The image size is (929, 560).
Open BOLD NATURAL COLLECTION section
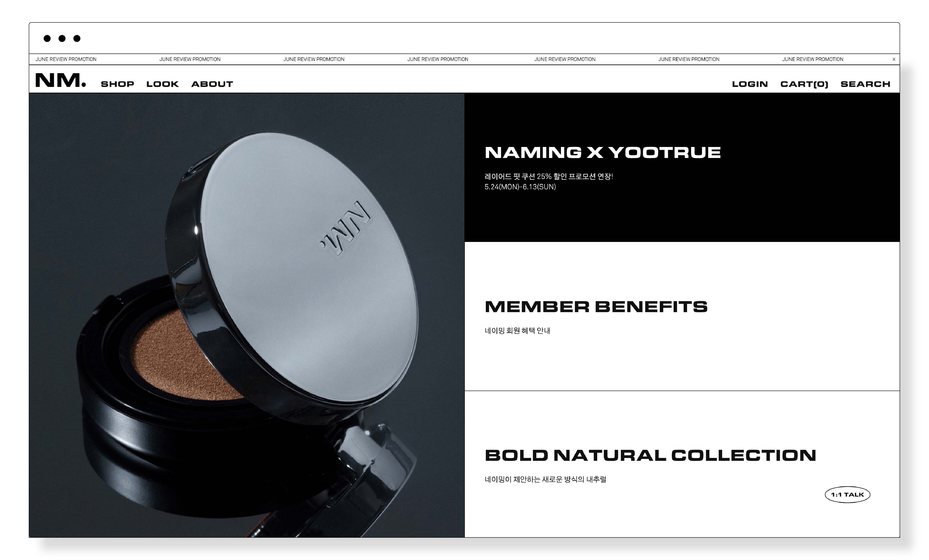682,464
